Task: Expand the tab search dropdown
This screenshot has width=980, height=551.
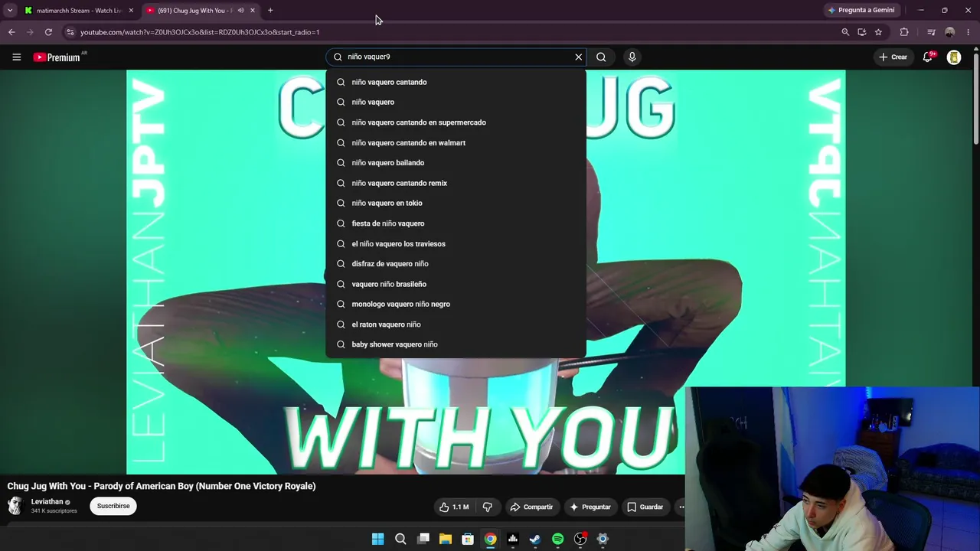Action: pos(10,10)
